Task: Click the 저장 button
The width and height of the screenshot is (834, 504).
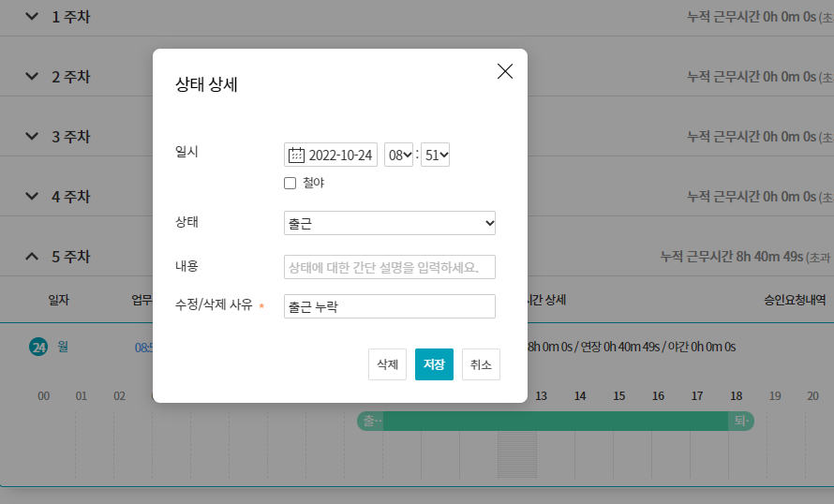Action: point(434,364)
